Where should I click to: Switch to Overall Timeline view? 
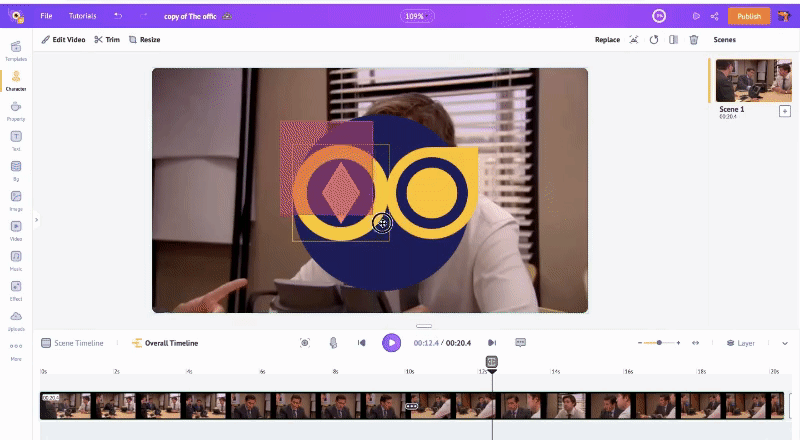[165, 343]
